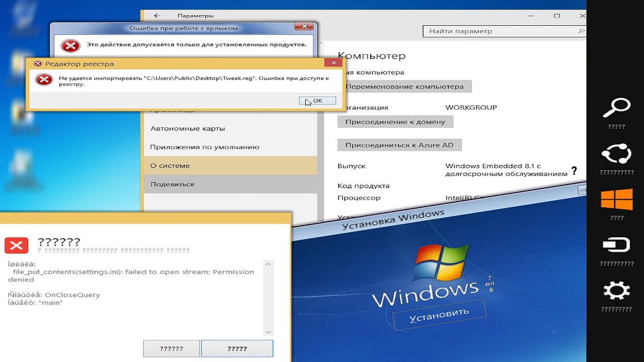The height and width of the screenshot is (362, 644).
Task: Click the Tweak.reg import failure message
Action: coord(194,81)
